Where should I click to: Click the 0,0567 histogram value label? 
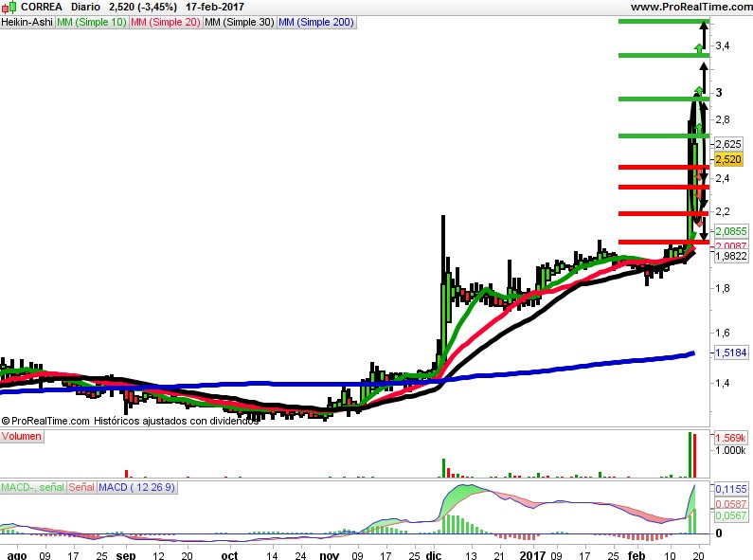tap(731, 515)
